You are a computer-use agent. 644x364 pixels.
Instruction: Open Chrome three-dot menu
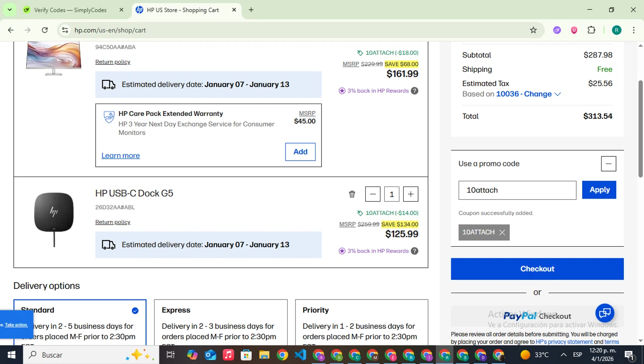tap(634, 30)
